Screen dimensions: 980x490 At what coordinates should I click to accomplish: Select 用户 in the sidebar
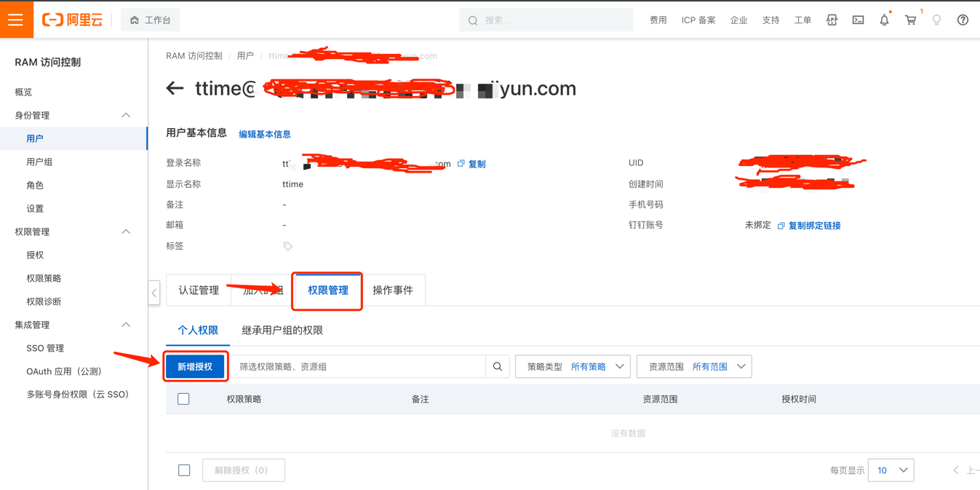[x=73, y=138]
